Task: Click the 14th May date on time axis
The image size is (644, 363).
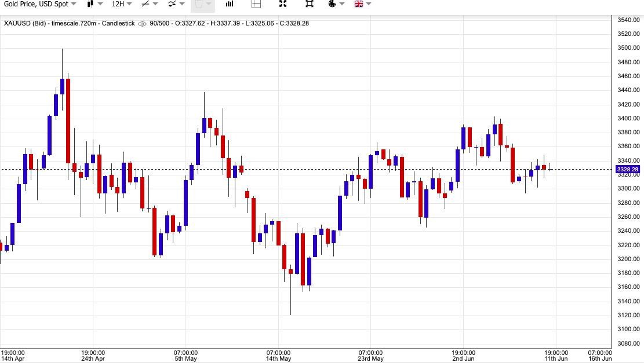Action: (x=278, y=358)
